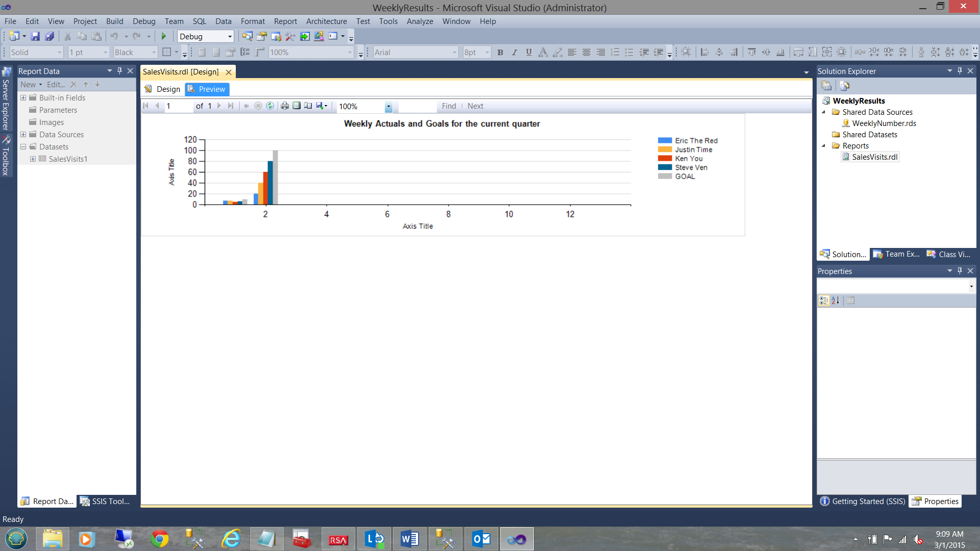
Task: Click the Export report icon
Action: pyautogui.click(x=321, y=106)
